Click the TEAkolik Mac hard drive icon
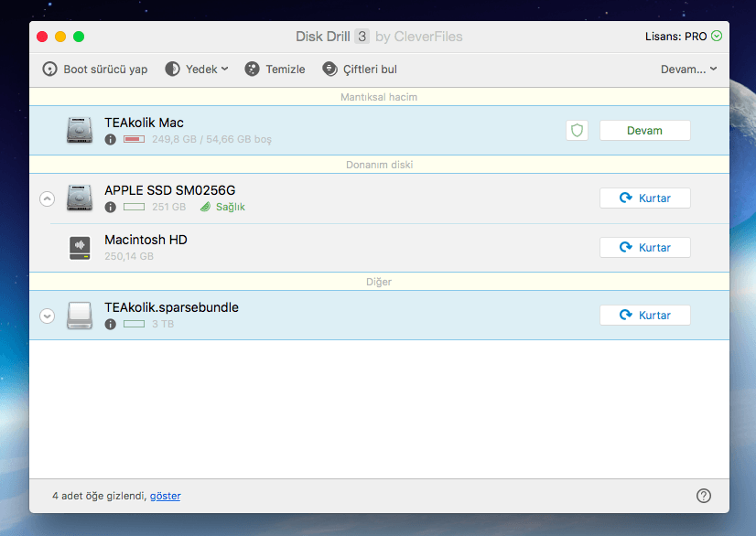Image resolution: width=756 pixels, height=536 pixels. click(x=80, y=130)
